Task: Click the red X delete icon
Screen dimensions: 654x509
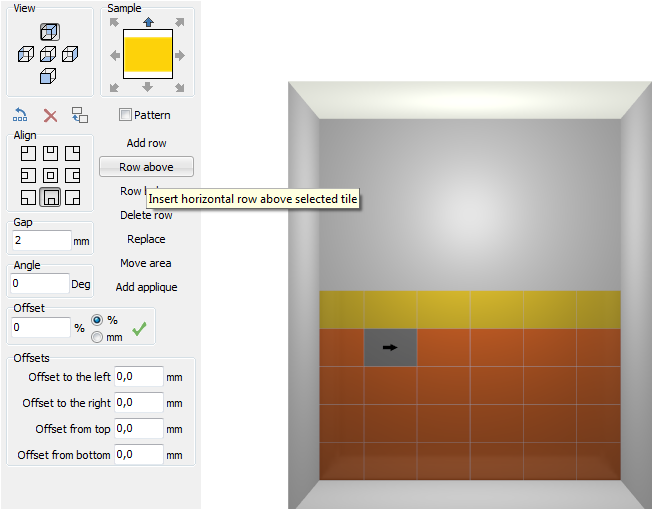Action: [50, 116]
